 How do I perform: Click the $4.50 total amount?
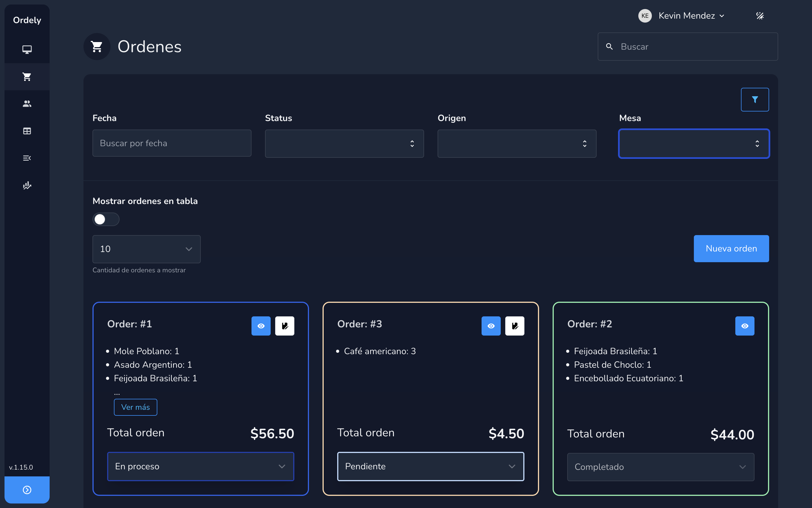click(x=506, y=434)
